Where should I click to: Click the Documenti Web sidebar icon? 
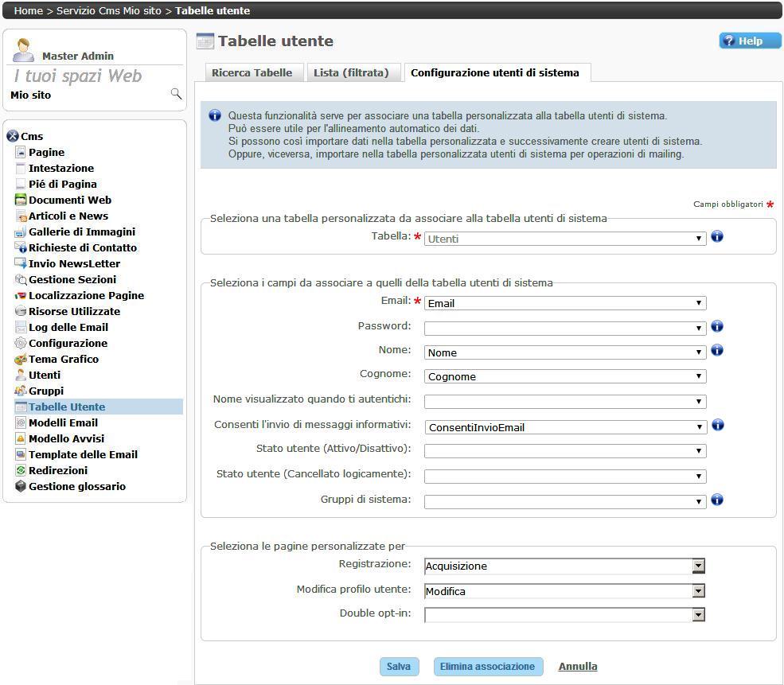[21, 200]
